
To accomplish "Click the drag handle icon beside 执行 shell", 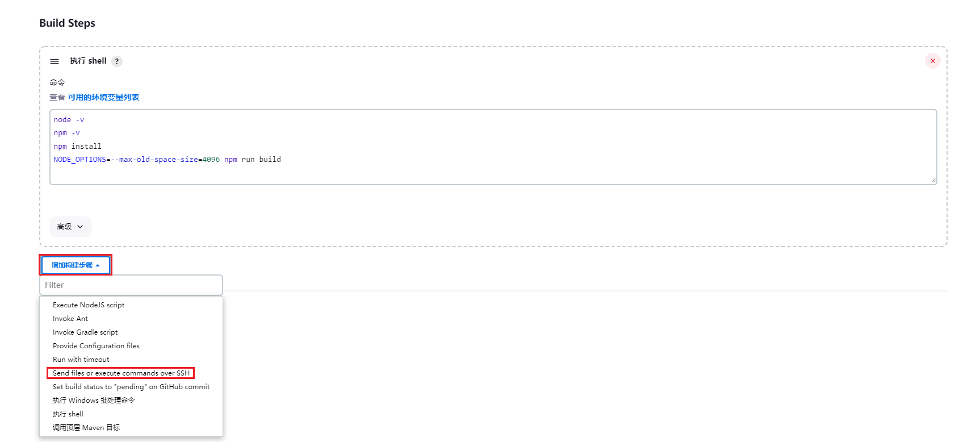I will point(55,61).
